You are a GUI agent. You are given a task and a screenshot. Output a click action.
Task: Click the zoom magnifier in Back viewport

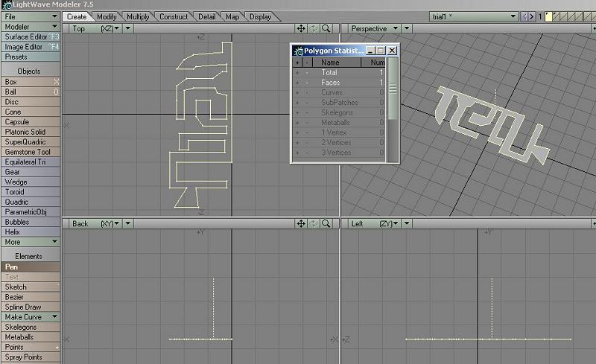coord(326,223)
